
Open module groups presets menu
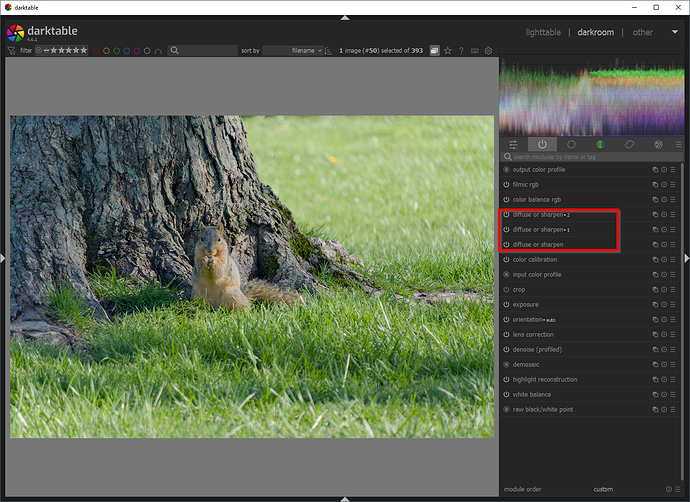point(679,144)
